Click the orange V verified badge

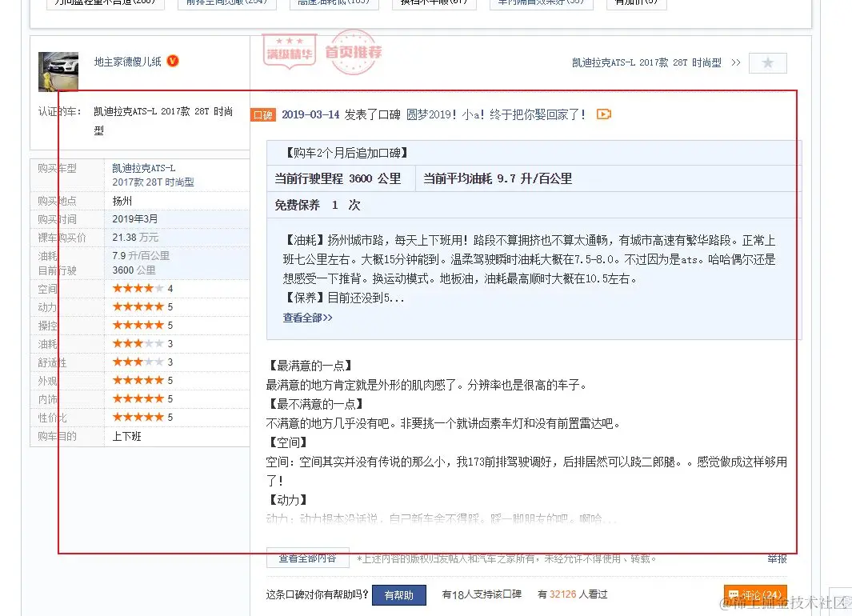tap(173, 62)
